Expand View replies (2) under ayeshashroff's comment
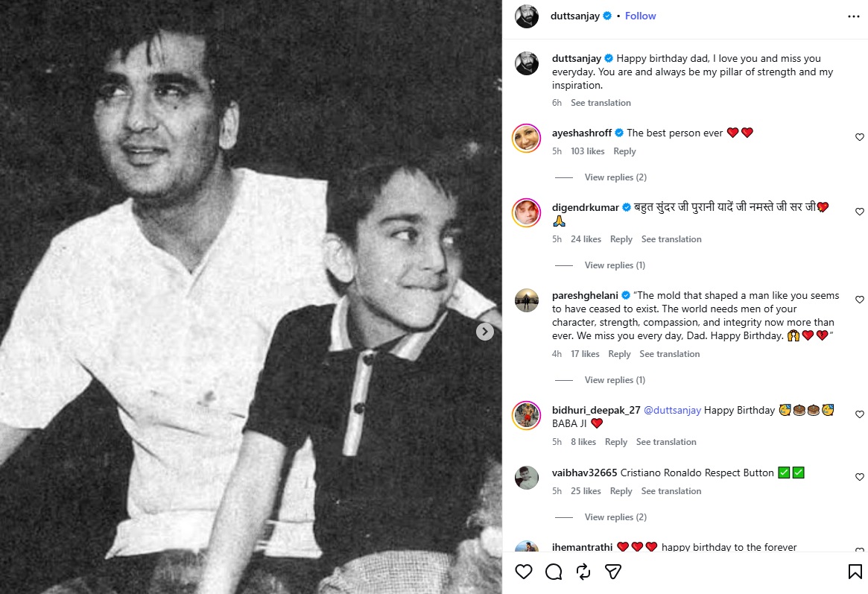Screen dimensions: 868x594 click(x=615, y=177)
